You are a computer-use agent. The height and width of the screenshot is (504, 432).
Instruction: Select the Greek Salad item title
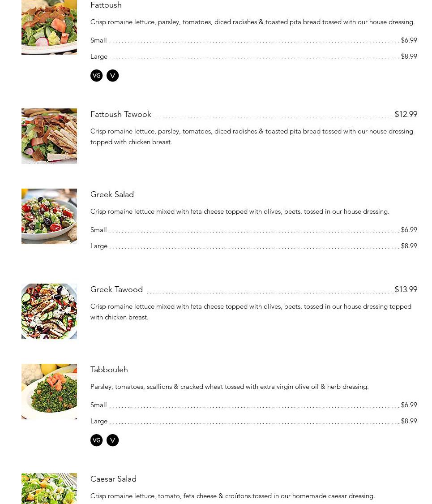click(x=112, y=194)
